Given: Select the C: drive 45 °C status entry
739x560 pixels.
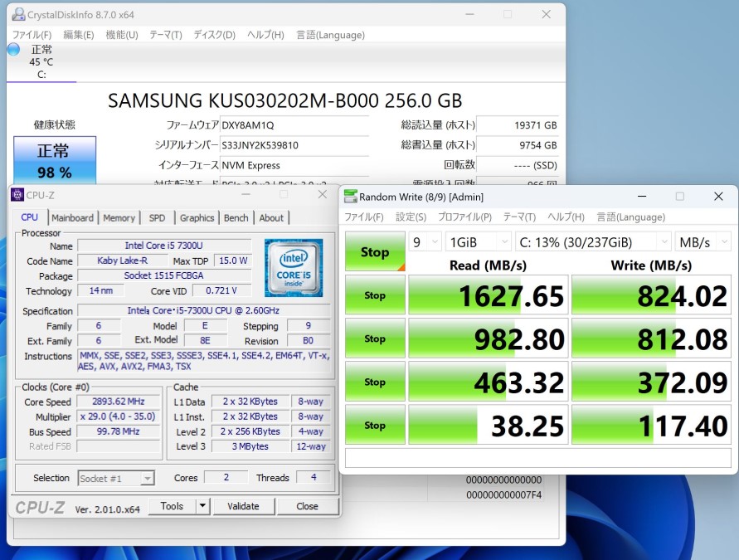Looking at the screenshot, I should pyautogui.click(x=41, y=61).
